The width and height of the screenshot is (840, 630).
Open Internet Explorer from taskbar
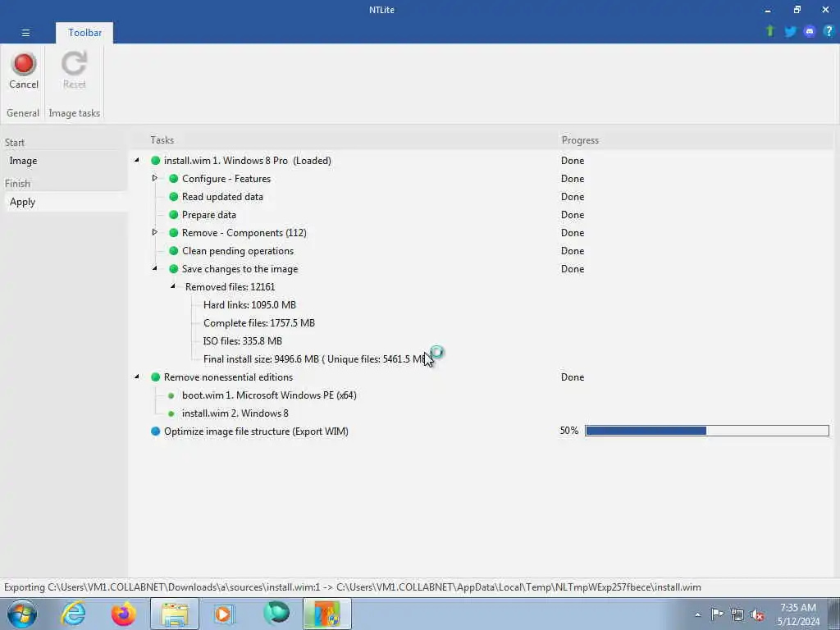[x=73, y=614]
